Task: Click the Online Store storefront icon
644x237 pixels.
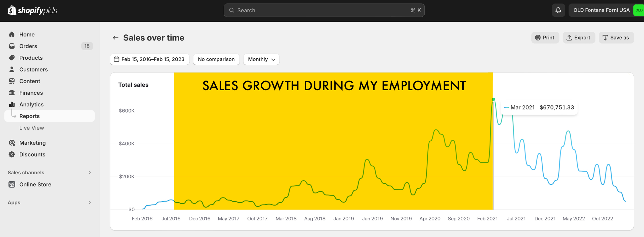Action: click(x=12, y=184)
